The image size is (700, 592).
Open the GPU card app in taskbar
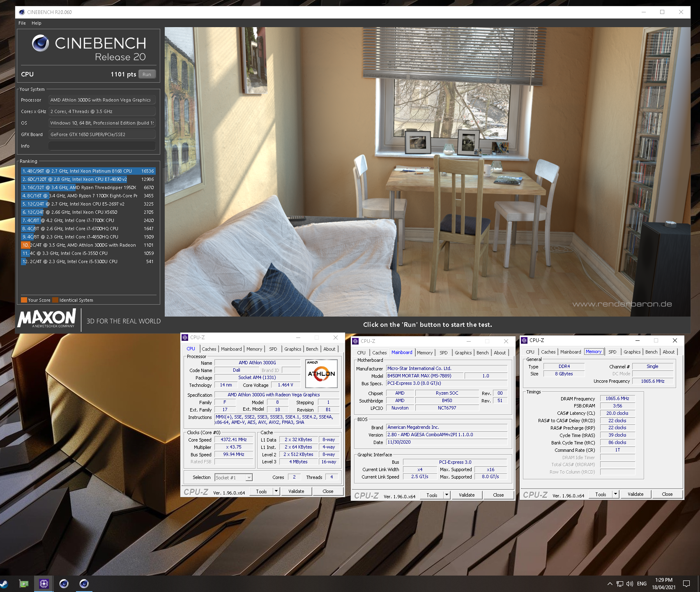pyautogui.click(x=24, y=583)
